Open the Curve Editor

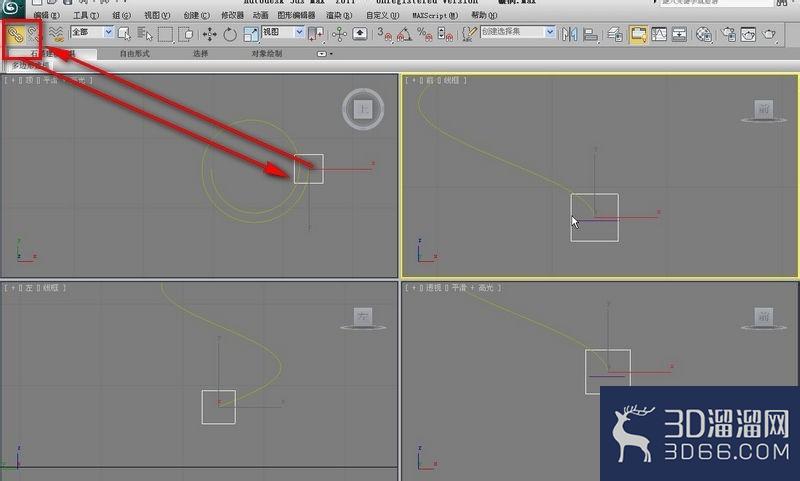pyautogui.click(x=659, y=35)
